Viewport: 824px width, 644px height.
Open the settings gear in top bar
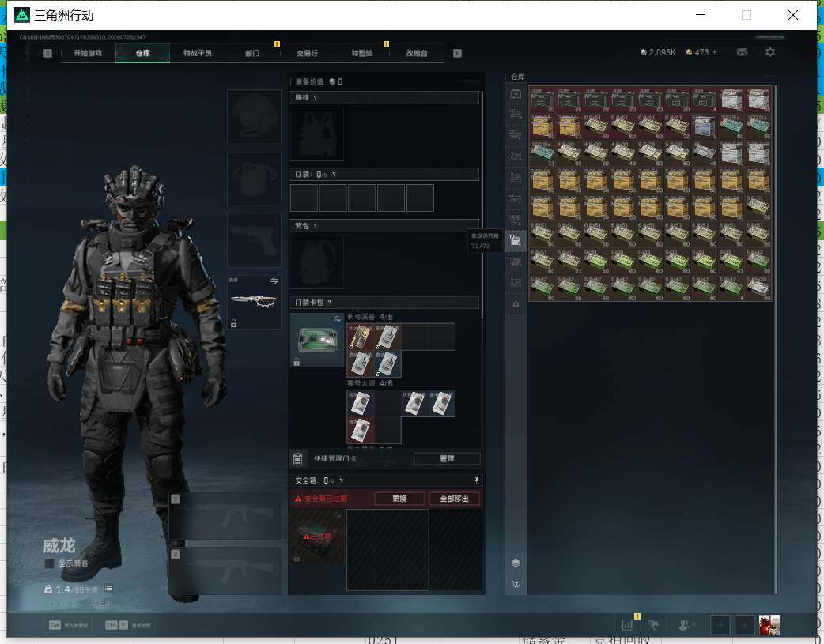tap(770, 52)
